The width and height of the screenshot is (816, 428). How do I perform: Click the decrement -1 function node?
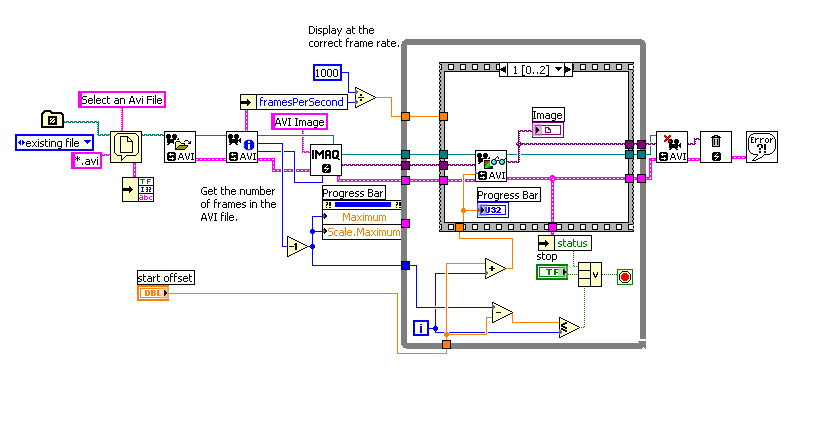click(297, 246)
